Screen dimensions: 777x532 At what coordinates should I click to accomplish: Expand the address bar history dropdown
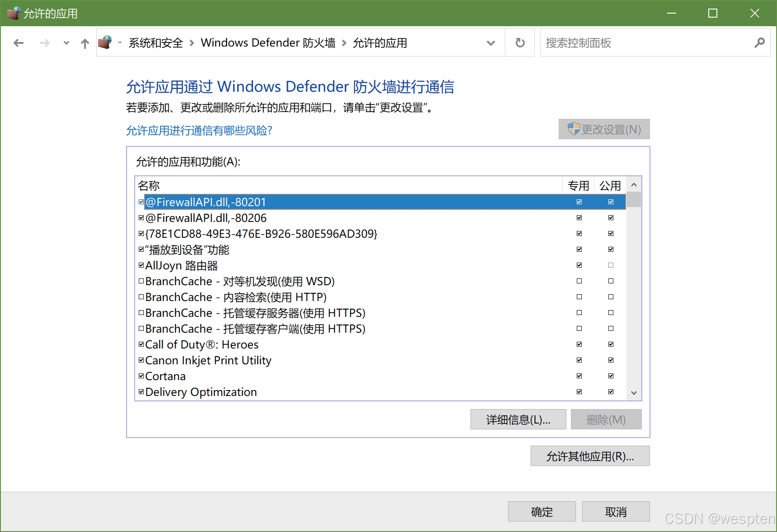pyautogui.click(x=491, y=43)
